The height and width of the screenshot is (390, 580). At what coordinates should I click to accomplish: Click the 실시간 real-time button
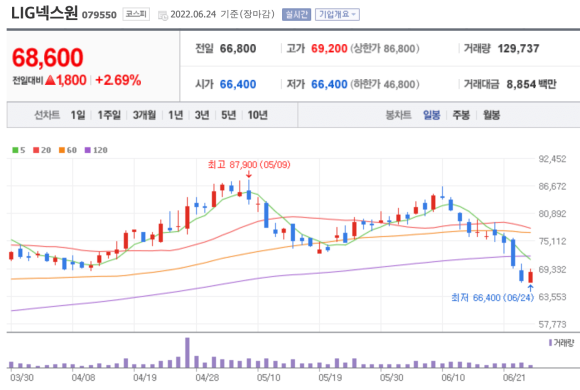(x=296, y=14)
